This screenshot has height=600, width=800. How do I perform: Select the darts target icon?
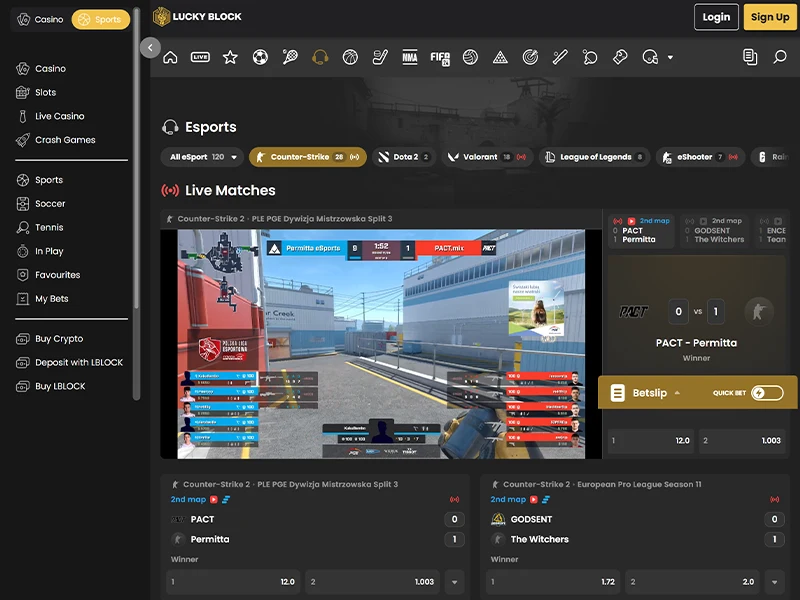[x=530, y=57]
